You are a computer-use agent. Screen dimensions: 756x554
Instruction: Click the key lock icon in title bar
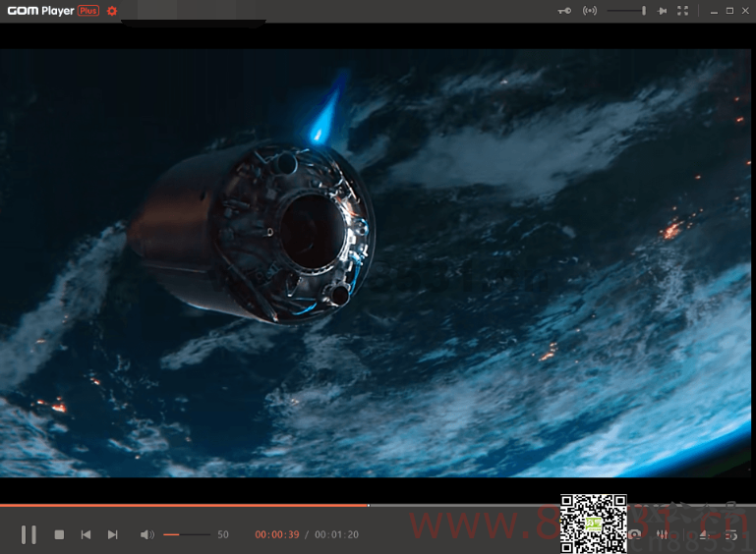pos(564,11)
